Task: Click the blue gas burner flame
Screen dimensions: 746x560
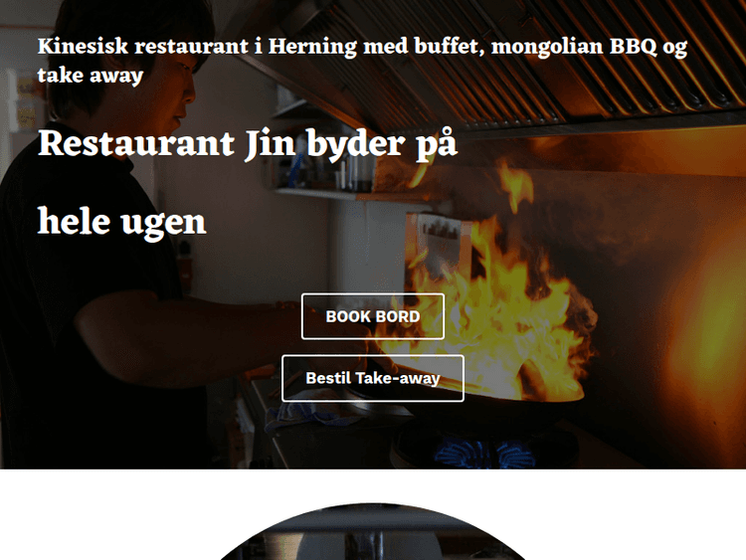Action: coord(485,455)
